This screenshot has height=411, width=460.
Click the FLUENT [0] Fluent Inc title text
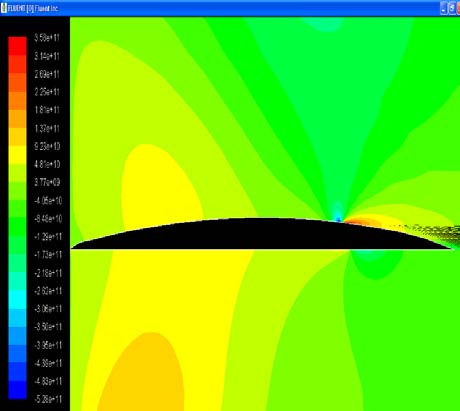pyautogui.click(x=33, y=9)
